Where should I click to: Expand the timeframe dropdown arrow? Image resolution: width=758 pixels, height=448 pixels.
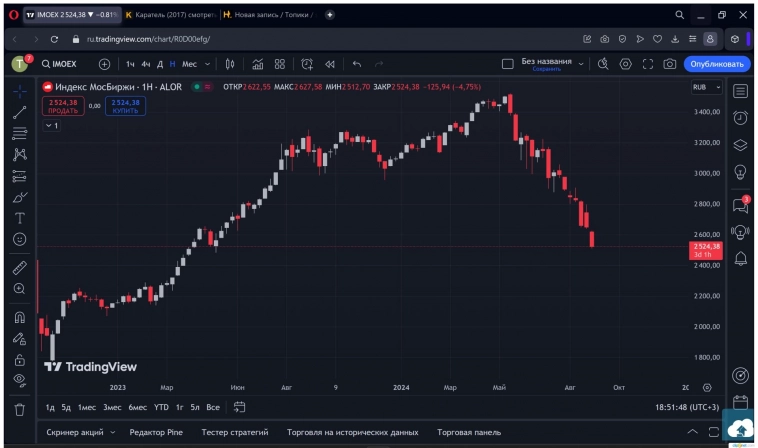point(207,64)
